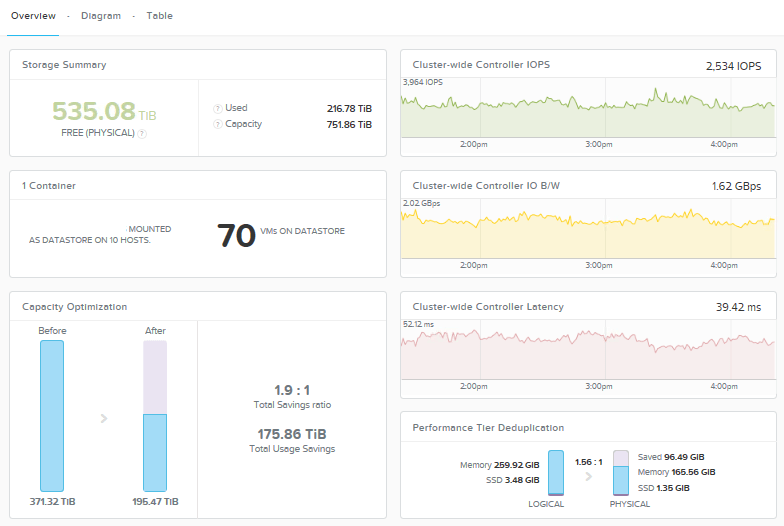Viewport: 784px width, 526px height.
Task: Switch to the Diagram tab
Action: pyautogui.click(x=101, y=16)
